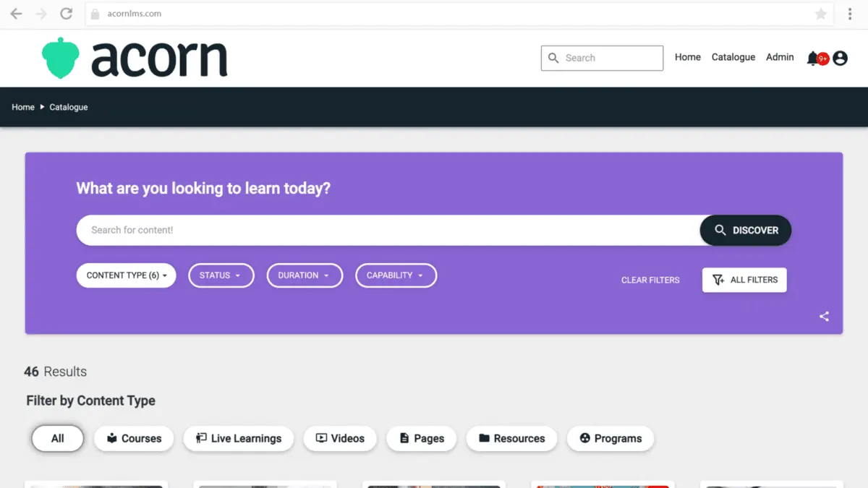Select the All content type chip
The image size is (868, 488).
click(58, 438)
